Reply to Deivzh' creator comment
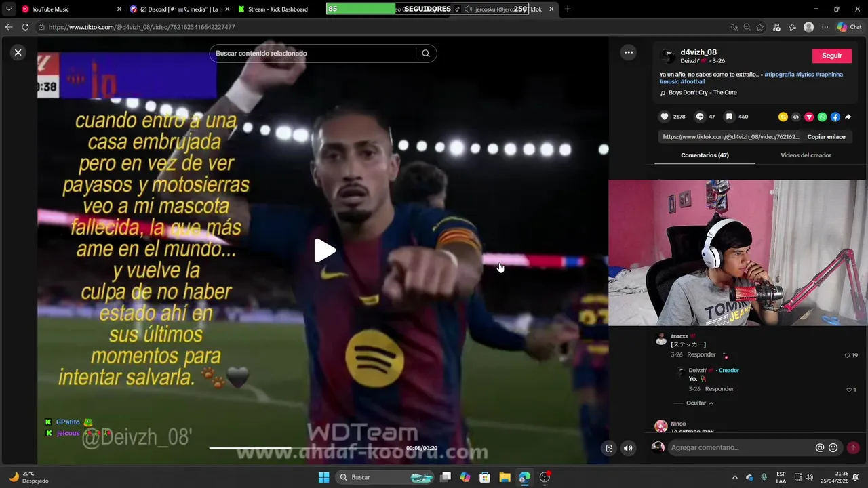Viewport: 868px width, 488px height. point(719,389)
